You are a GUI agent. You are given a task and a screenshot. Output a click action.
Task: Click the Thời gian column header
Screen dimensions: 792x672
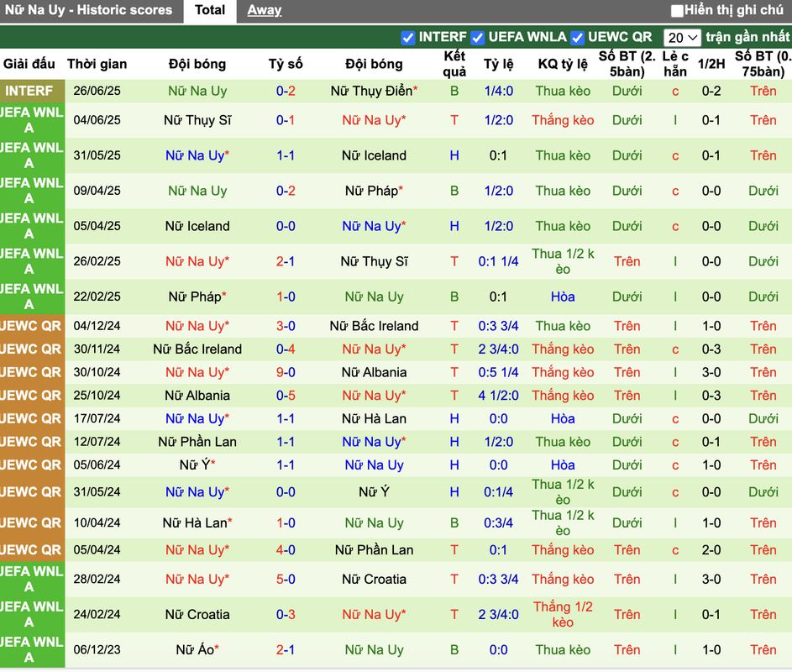coord(97,64)
